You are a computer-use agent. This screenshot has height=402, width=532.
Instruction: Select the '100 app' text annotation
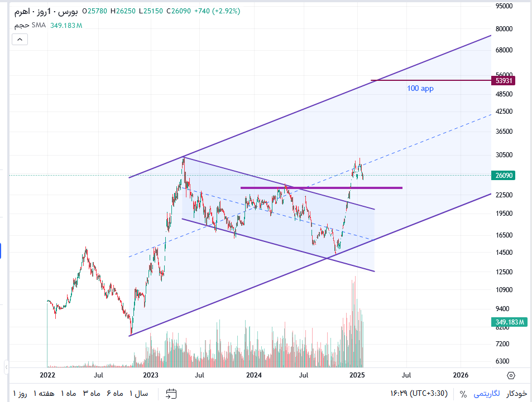point(420,89)
